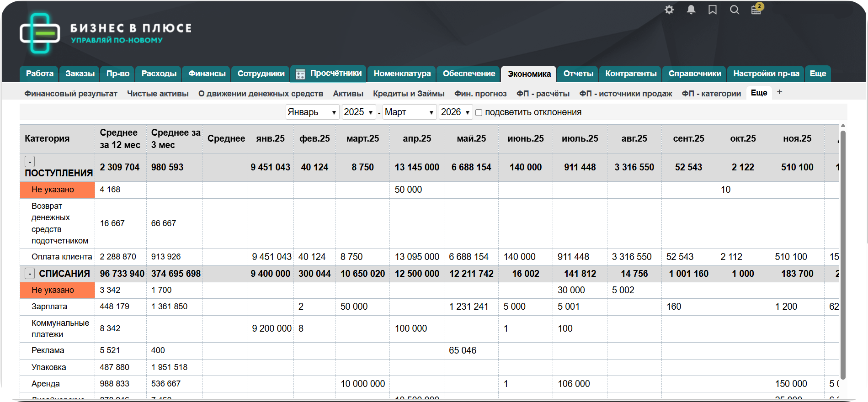Viewport: 868px width, 402px height.
Task: Click the bookmark icon in header
Action: click(x=713, y=10)
